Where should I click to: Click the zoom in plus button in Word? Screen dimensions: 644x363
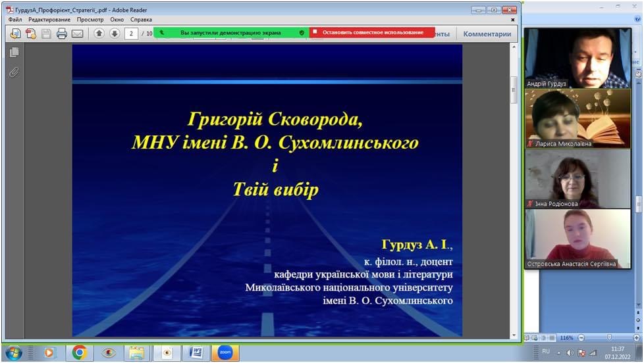click(636, 337)
